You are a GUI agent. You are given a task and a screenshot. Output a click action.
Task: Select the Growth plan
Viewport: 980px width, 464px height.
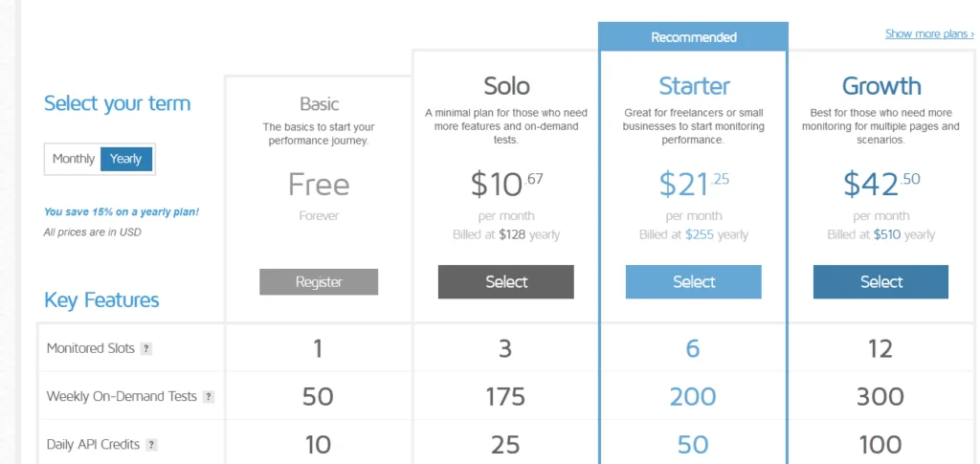pyautogui.click(x=880, y=281)
